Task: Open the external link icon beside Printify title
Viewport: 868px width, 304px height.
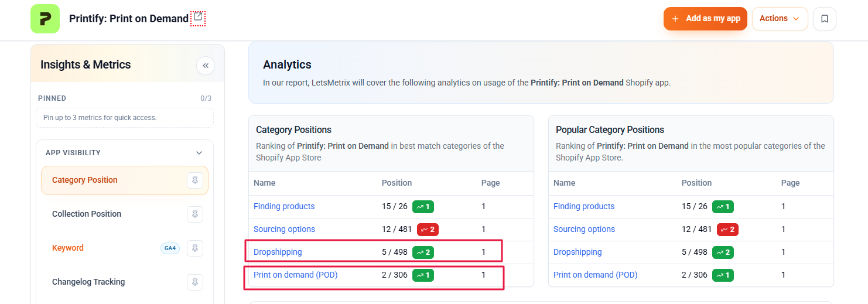Action: coord(198,18)
